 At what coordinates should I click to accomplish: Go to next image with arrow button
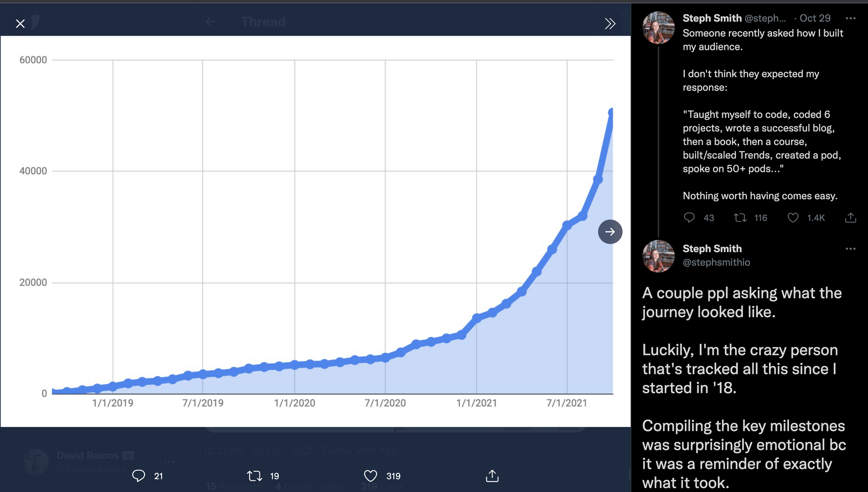(x=610, y=232)
